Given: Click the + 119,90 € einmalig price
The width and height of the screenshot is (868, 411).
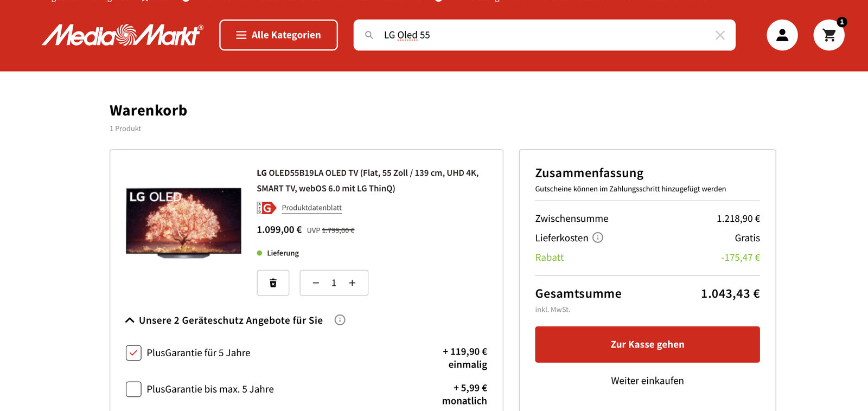Looking at the screenshot, I should click(x=465, y=358).
